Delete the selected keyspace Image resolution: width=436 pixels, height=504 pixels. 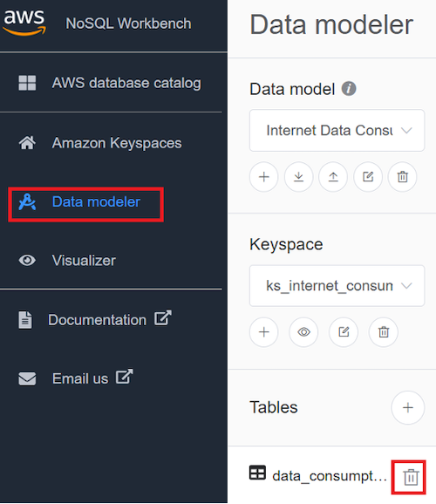(x=384, y=332)
